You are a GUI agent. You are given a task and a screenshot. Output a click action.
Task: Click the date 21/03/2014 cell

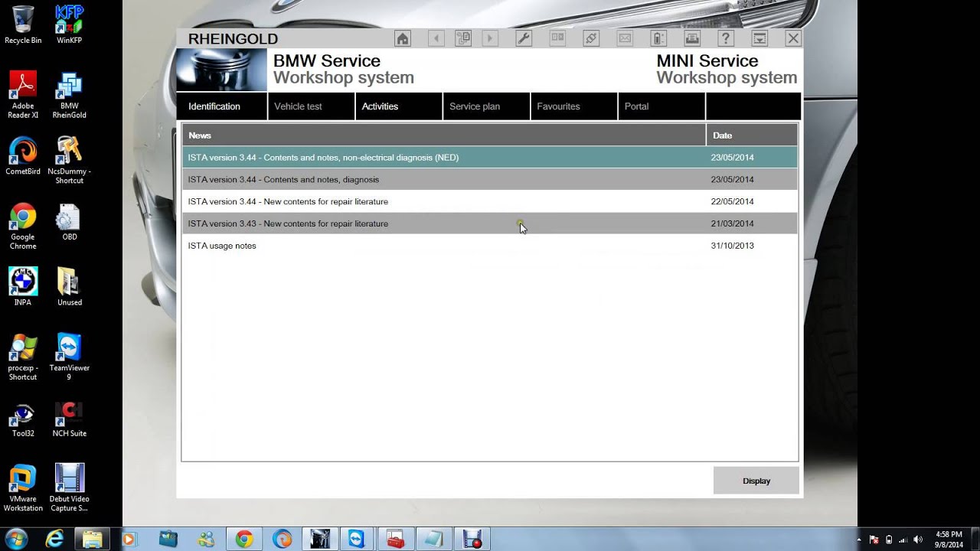point(732,223)
